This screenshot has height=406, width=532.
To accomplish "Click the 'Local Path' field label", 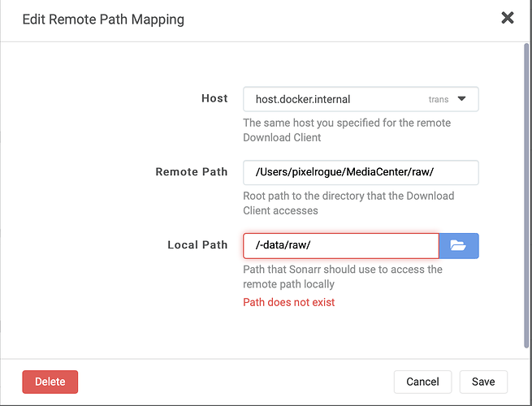I will 197,245.
